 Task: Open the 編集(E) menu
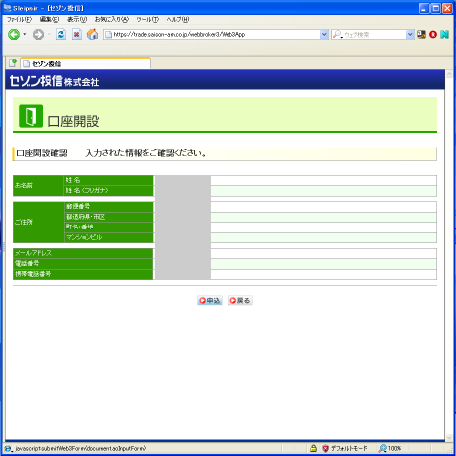point(49,19)
